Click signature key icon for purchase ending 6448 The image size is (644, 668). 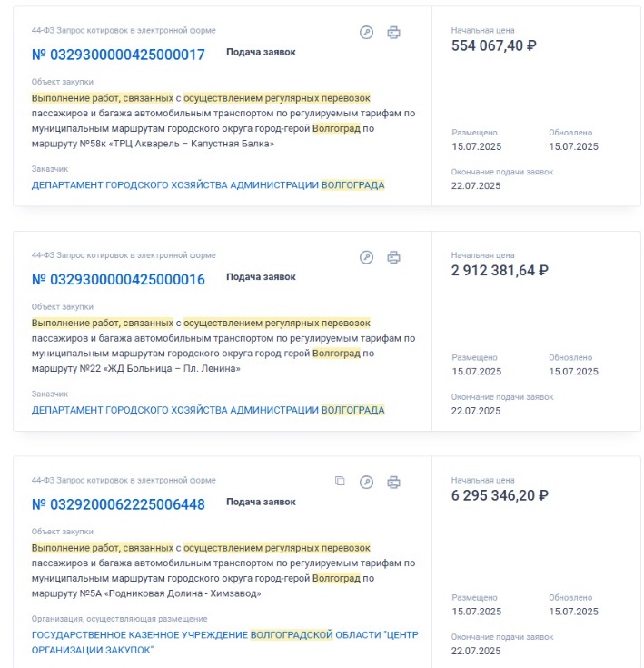tap(366, 483)
